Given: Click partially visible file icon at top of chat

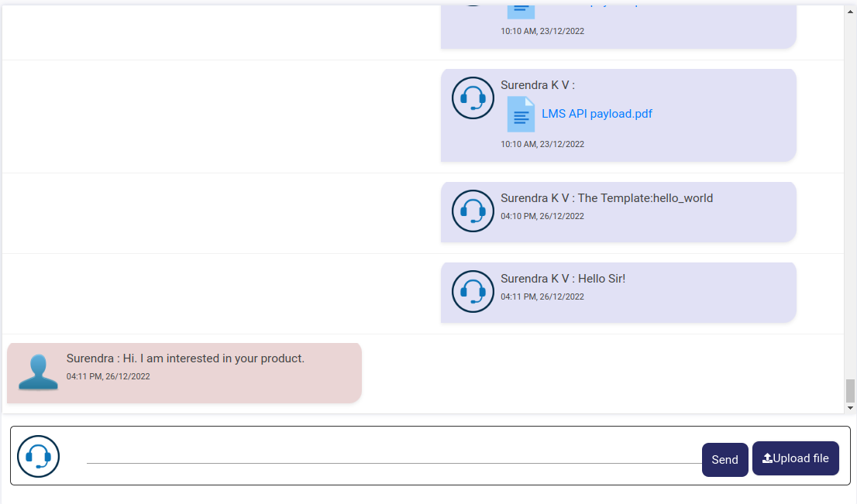Looking at the screenshot, I should pos(521,9).
